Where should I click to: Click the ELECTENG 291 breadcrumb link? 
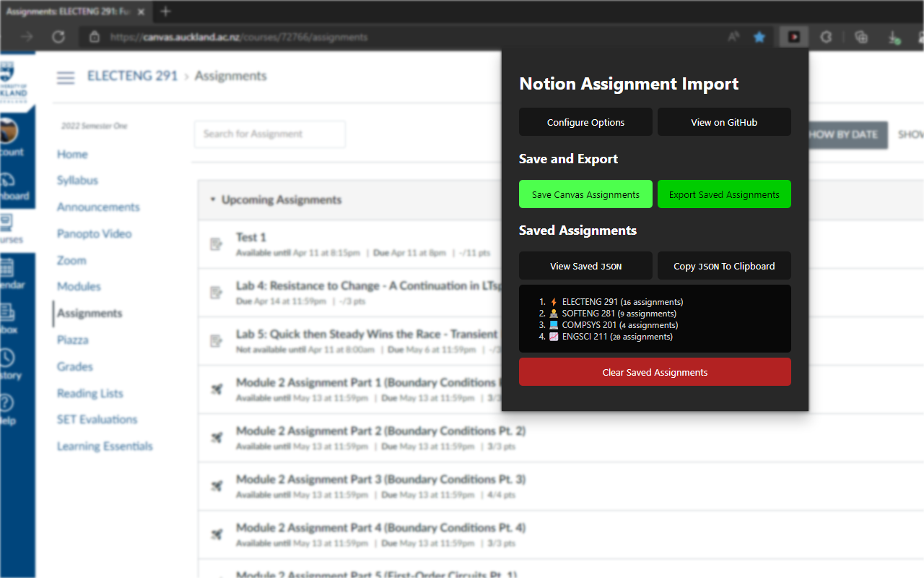[132, 76]
